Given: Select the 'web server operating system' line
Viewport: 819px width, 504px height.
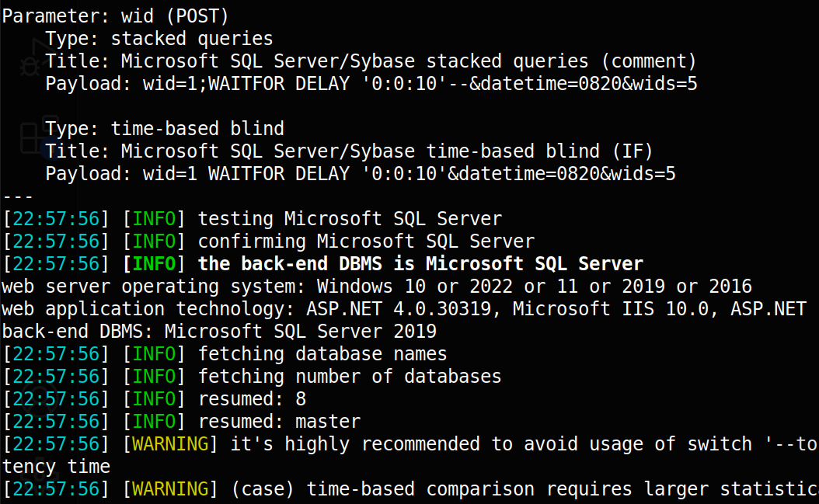Looking at the screenshot, I should (x=377, y=286).
